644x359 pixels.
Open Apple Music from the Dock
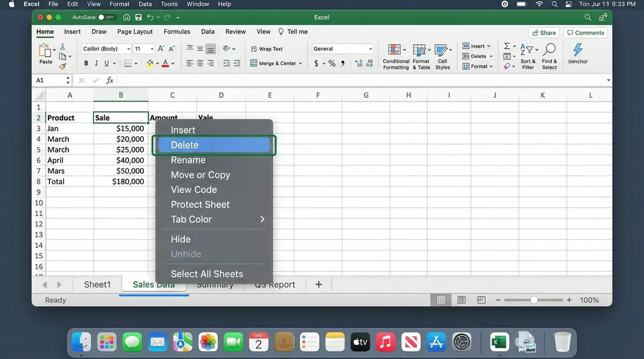coord(386,342)
